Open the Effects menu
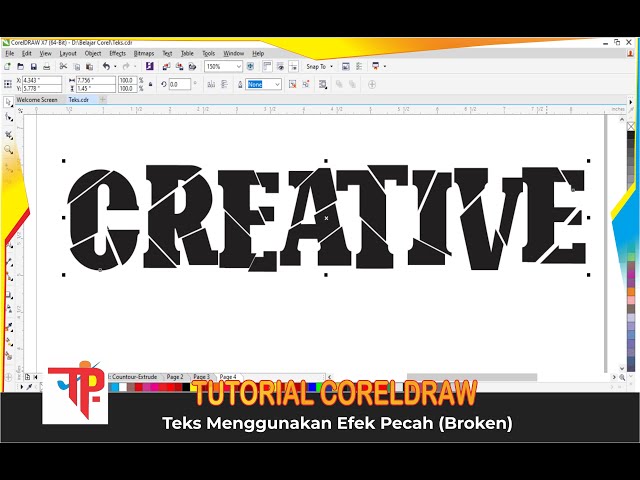Viewport: 640px width, 480px height. [x=118, y=53]
